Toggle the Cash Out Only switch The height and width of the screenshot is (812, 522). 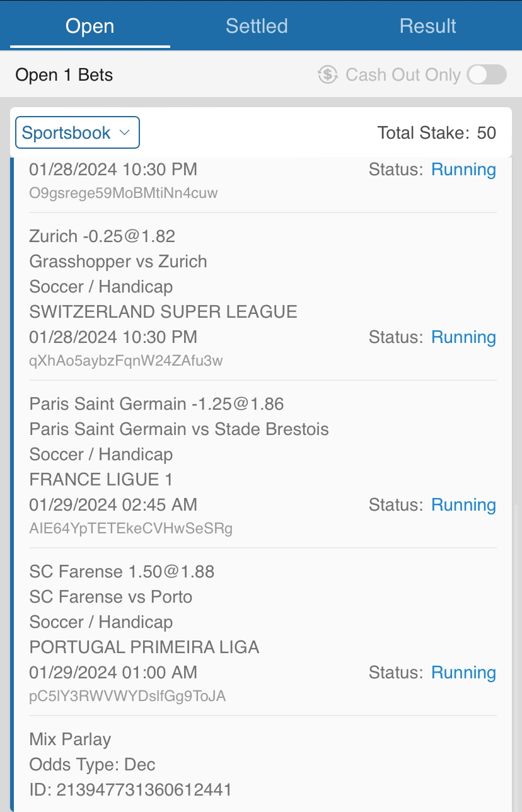point(487,75)
